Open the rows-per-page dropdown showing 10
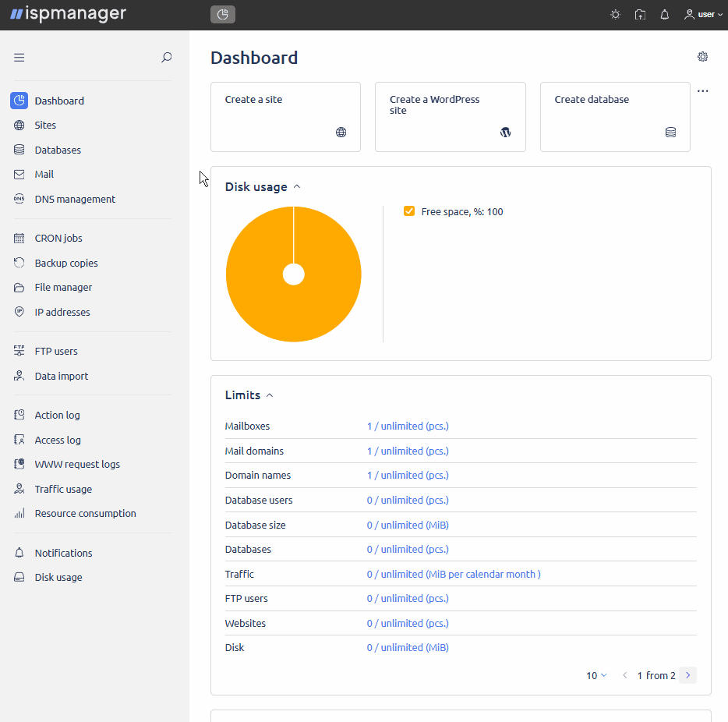This screenshot has width=728, height=722. pos(596,675)
